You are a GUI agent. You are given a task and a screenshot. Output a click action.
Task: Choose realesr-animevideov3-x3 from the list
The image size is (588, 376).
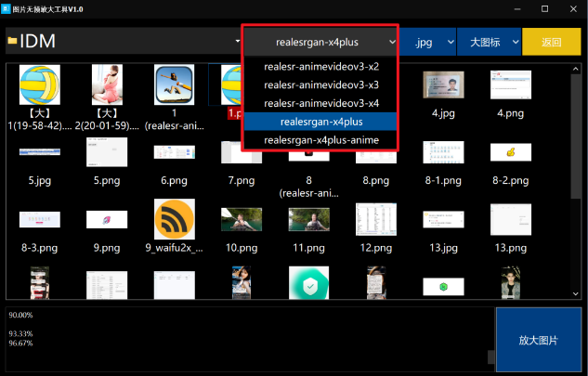coord(321,85)
